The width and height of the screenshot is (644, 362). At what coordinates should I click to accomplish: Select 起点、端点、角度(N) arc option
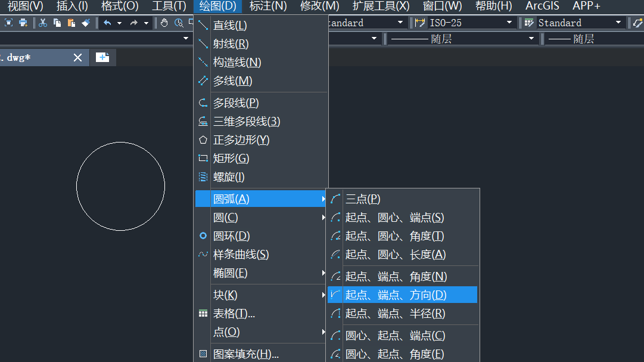(403, 277)
